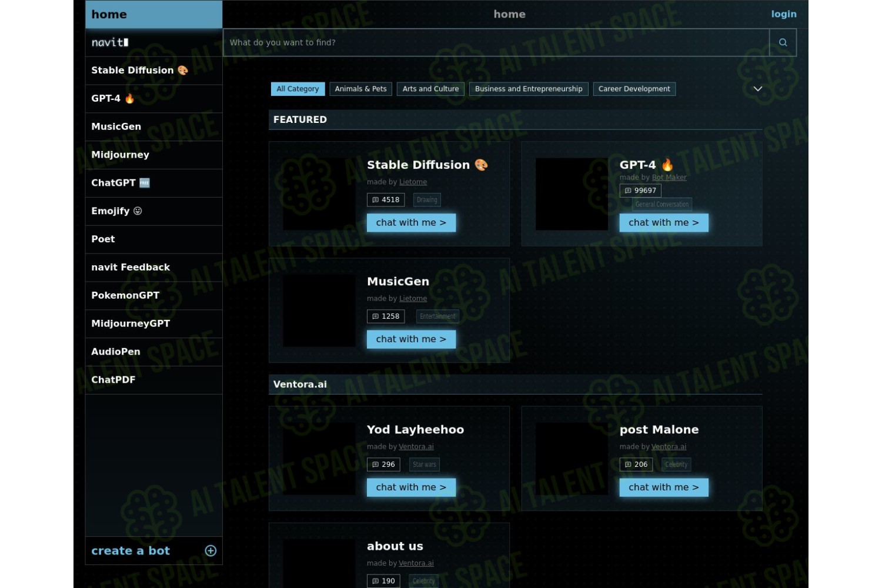This screenshot has width=882, height=588.
Task: Open the post Malone thumbnail
Action: 572,459
